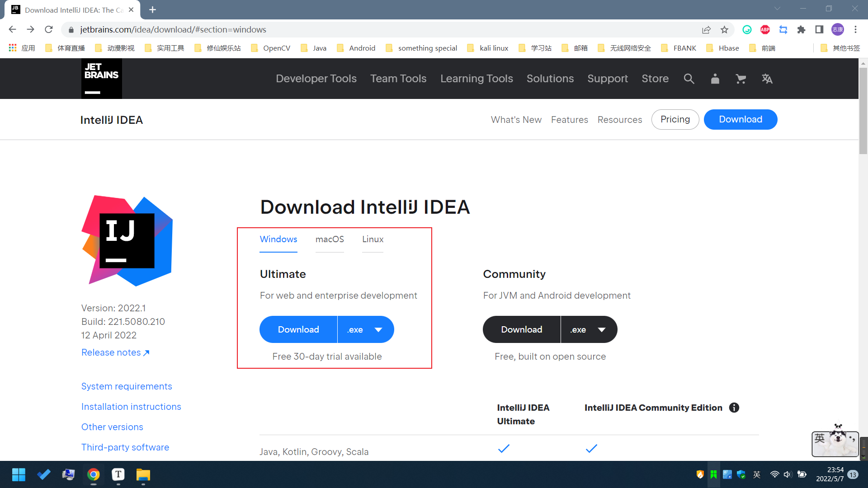Click the Ultimate Download button

tap(298, 329)
